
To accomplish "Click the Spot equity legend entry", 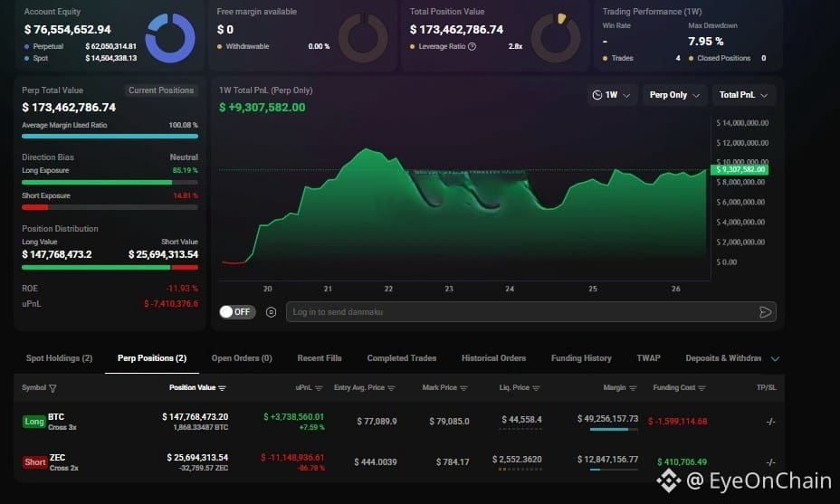I will pyautogui.click(x=81, y=59).
